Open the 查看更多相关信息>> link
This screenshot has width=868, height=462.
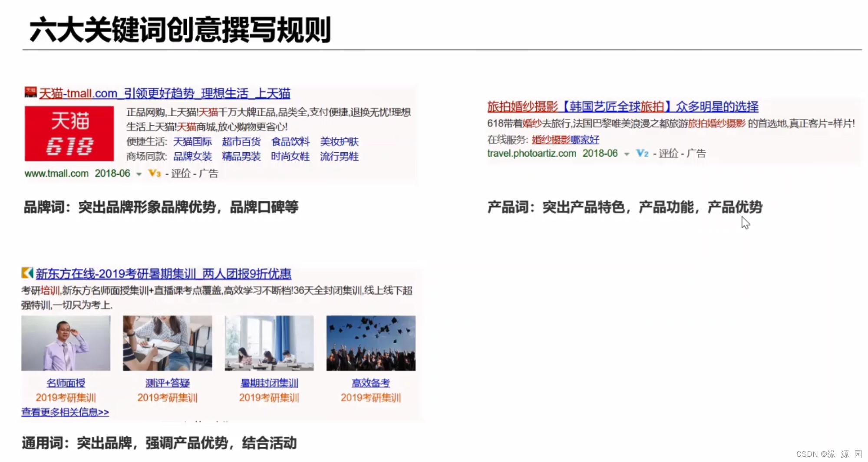(65, 412)
